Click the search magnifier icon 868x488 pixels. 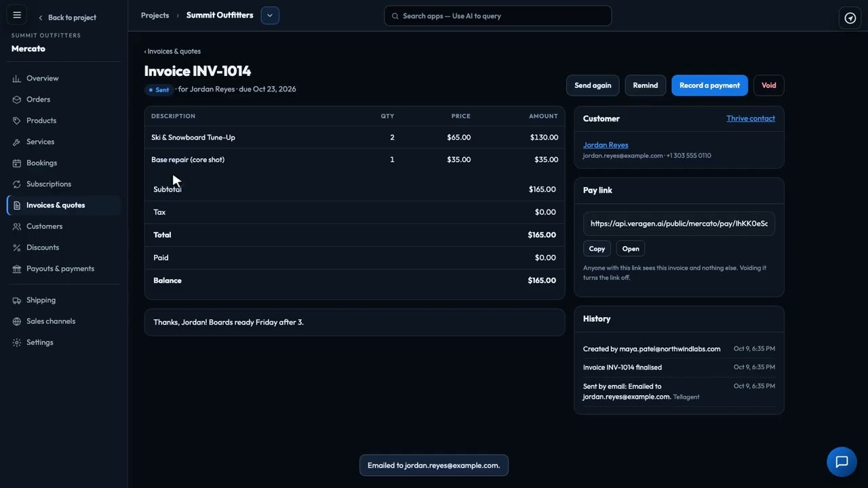pyautogui.click(x=395, y=16)
